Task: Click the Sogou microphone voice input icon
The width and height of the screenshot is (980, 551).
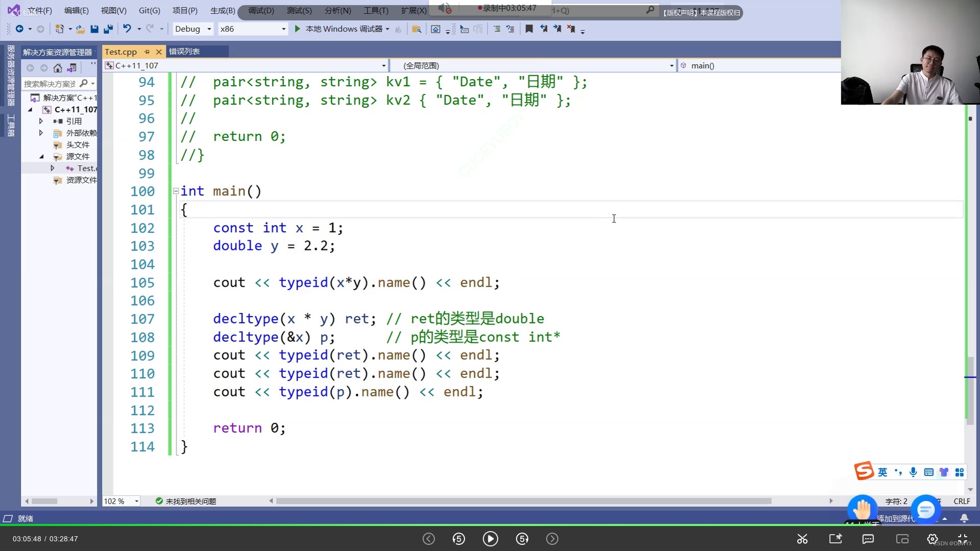Action: (x=913, y=472)
